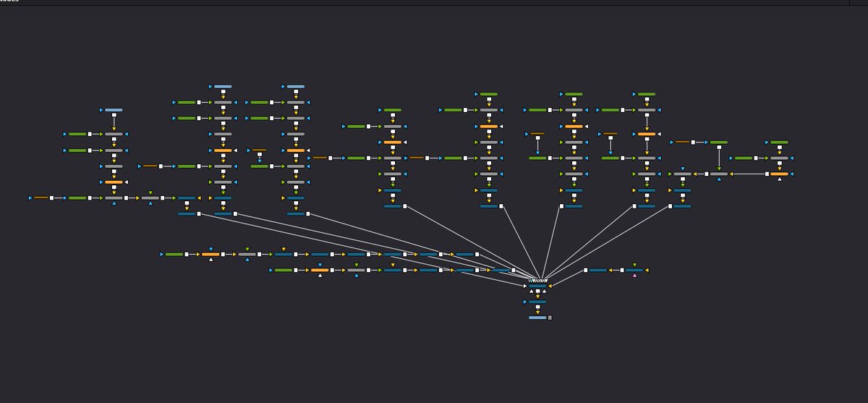Viewport: 868px width, 403px height.
Task: Select the orange node at the far right
Action: [x=779, y=174]
